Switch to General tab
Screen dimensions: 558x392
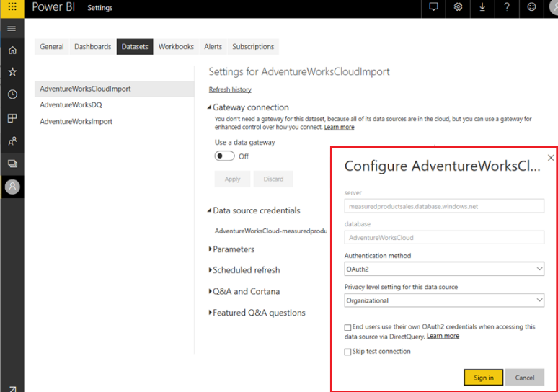(x=52, y=47)
